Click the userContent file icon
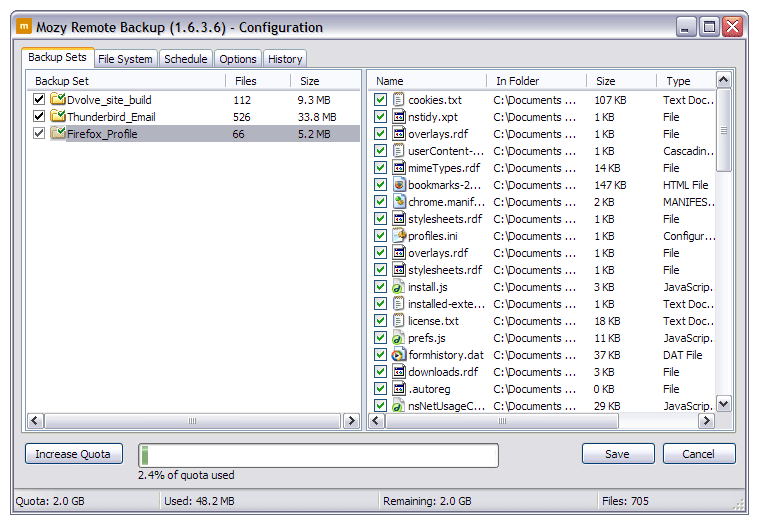Image resolution: width=759 pixels, height=525 pixels. (x=398, y=150)
